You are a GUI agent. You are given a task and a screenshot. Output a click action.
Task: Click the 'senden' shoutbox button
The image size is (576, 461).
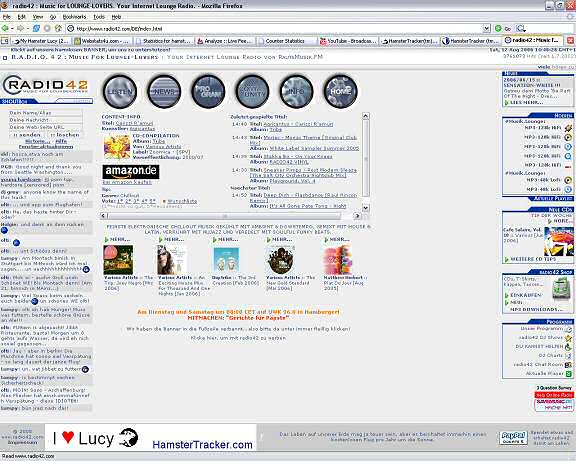[x=27, y=135]
